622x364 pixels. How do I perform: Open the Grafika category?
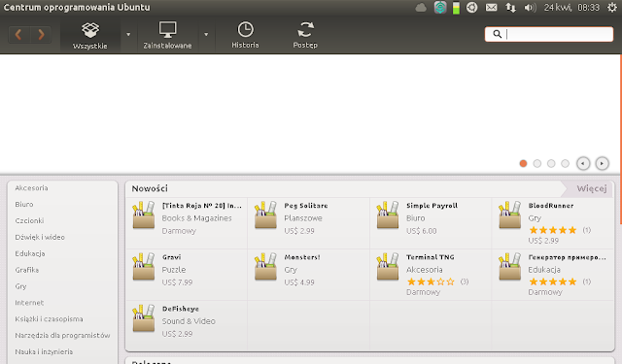pos(27,270)
